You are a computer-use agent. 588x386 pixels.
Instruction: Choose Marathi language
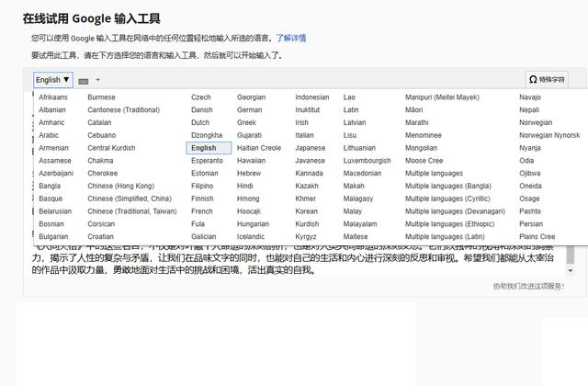[x=416, y=122]
